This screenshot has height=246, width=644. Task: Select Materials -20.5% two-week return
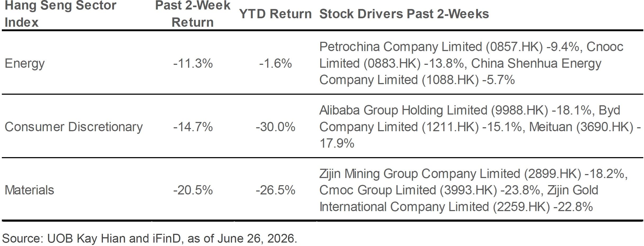(193, 190)
